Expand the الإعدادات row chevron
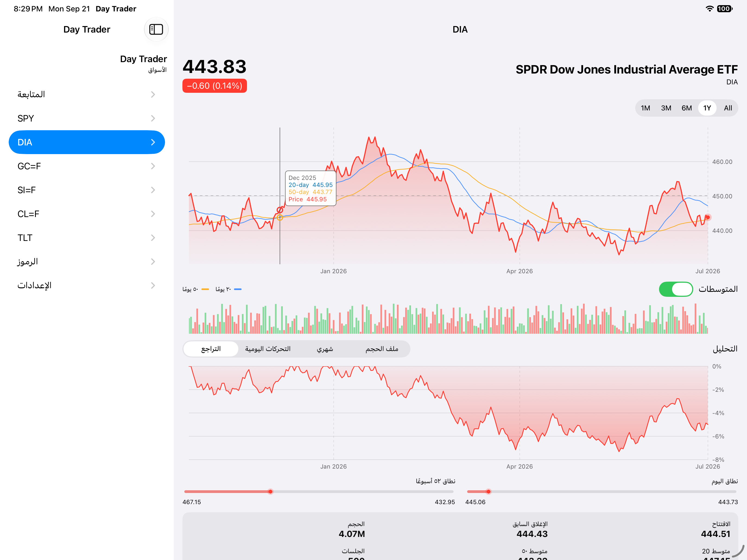This screenshot has height=560, width=747. (x=153, y=286)
